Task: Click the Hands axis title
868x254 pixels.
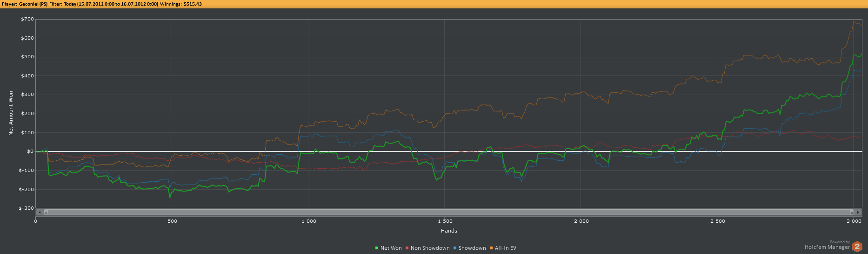Action: coord(449,231)
